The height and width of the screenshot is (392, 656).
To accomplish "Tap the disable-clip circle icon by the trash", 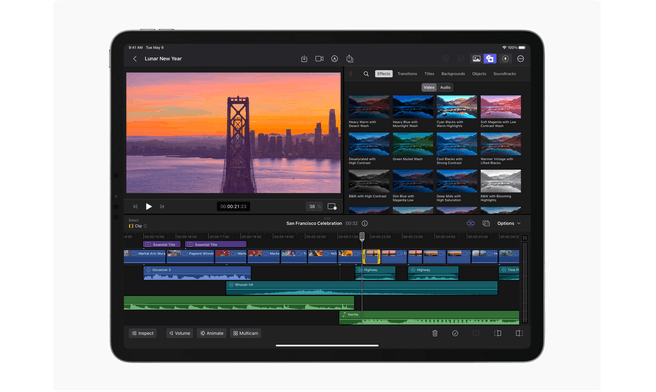I will click(455, 333).
